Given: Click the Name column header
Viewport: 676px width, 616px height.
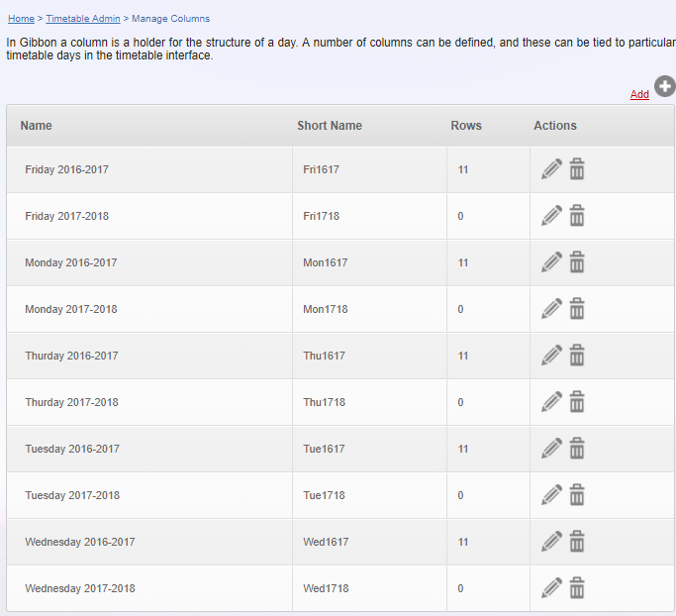Looking at the screenshot, I should tap(37, 126).
